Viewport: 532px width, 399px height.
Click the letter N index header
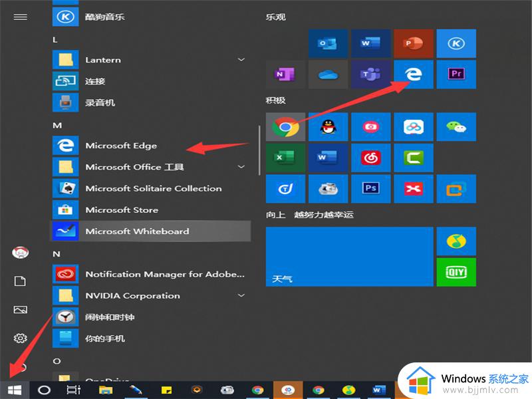[x=57, y=254]
